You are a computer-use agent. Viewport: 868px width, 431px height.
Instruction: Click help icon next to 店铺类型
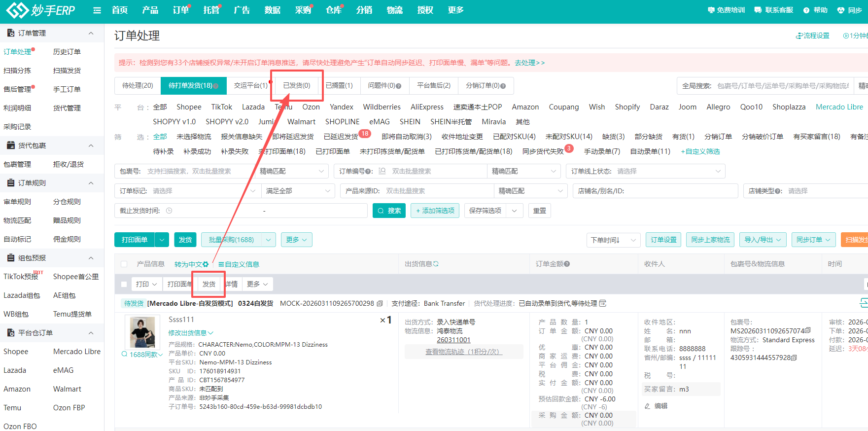[778, 191]
